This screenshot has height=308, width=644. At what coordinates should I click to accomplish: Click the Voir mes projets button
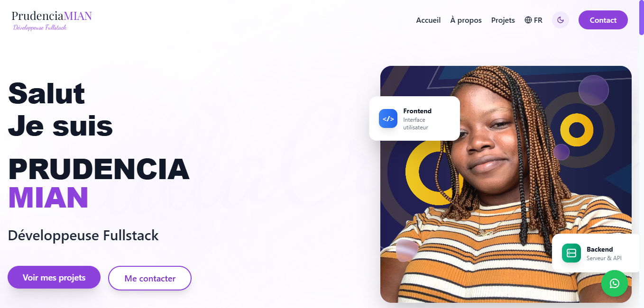coord(54,277)
